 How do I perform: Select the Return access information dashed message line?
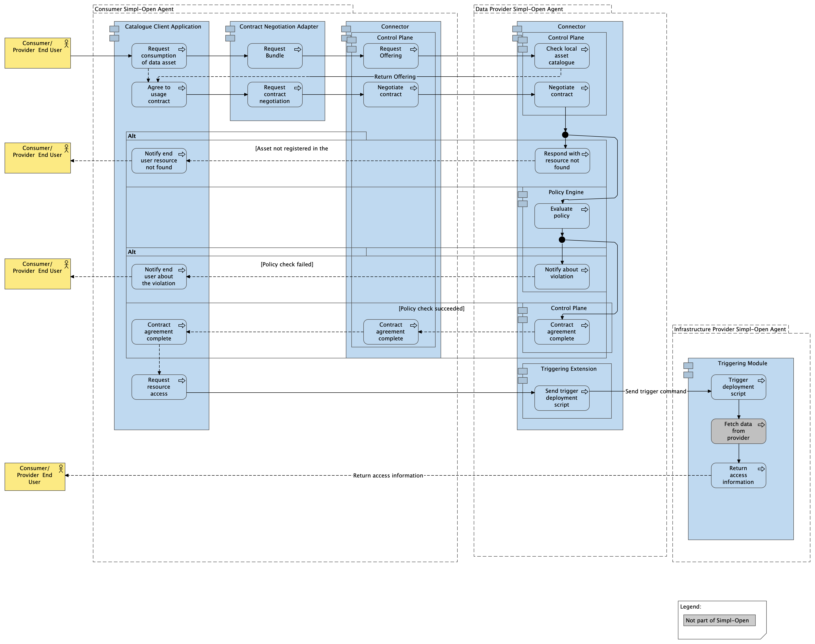tap(388, 475)
